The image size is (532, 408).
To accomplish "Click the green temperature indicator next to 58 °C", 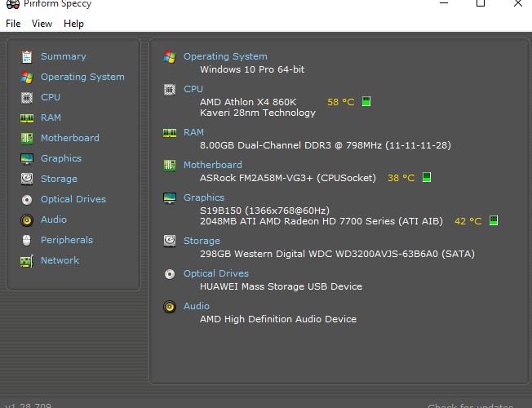I will pos(366,101).
